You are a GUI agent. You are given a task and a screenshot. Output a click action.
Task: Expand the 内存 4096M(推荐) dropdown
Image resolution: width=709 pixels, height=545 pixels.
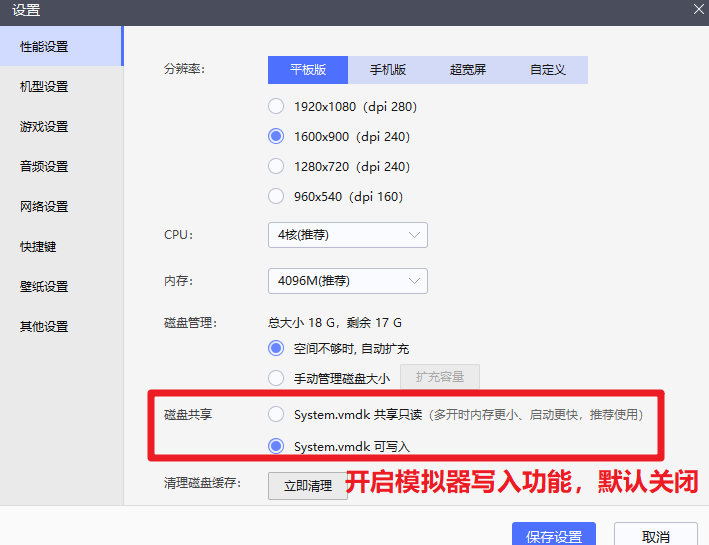pos(347,281)
